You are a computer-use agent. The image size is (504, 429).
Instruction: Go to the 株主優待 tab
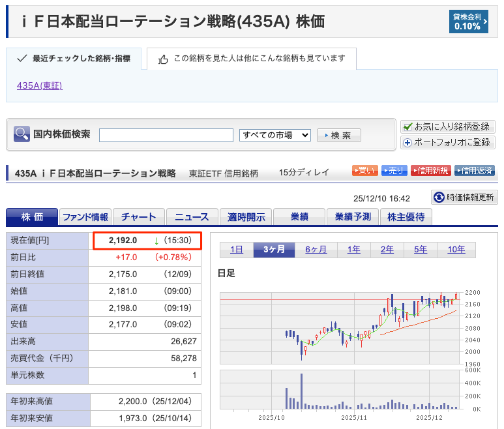point(406,217)
